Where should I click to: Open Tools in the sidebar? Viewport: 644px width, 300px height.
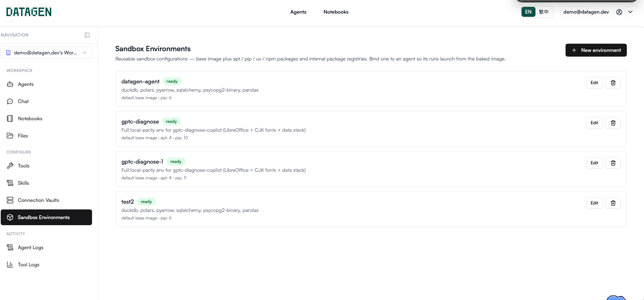(x=46, y=166)
